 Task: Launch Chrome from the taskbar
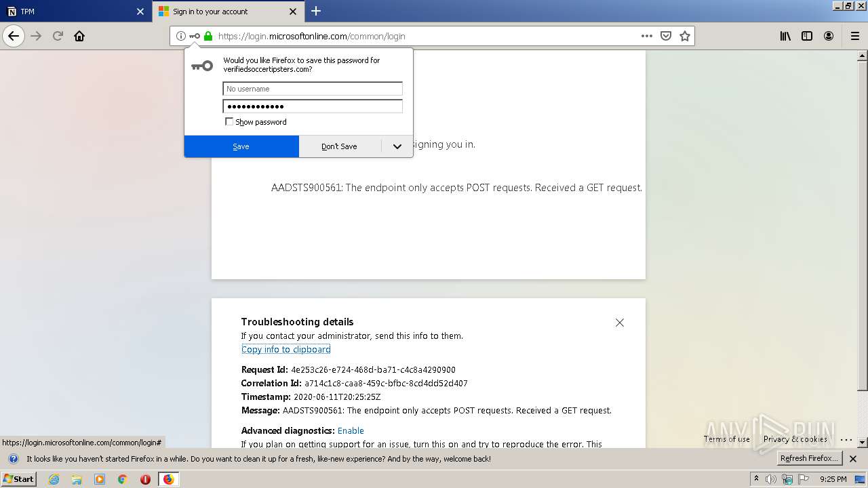pos(123,479)
